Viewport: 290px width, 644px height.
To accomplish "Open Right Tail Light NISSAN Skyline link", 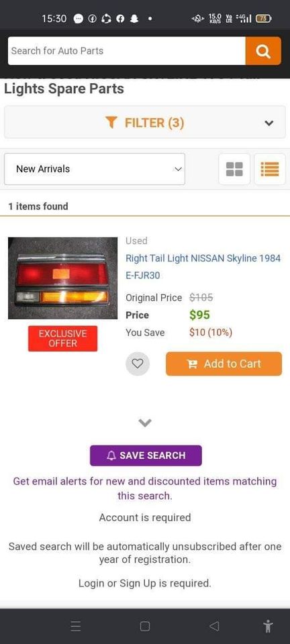I will (x=203, y=267).
